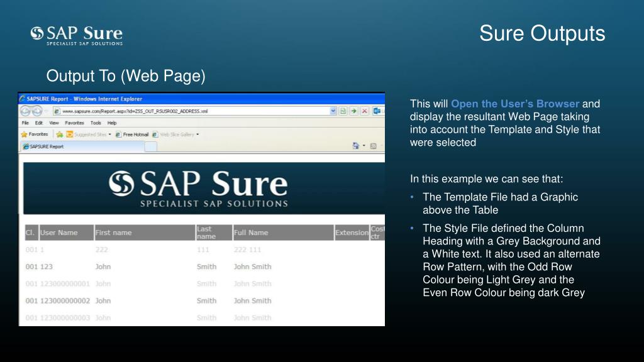Open the Help menu
The image size is (644, 362).
[x=112, y=123]
